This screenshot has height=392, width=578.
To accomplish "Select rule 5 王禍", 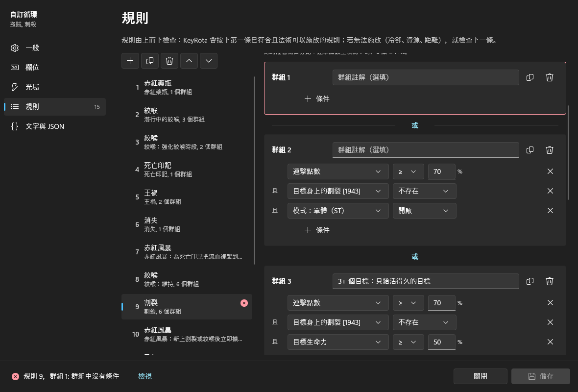I will coord(187,197).
